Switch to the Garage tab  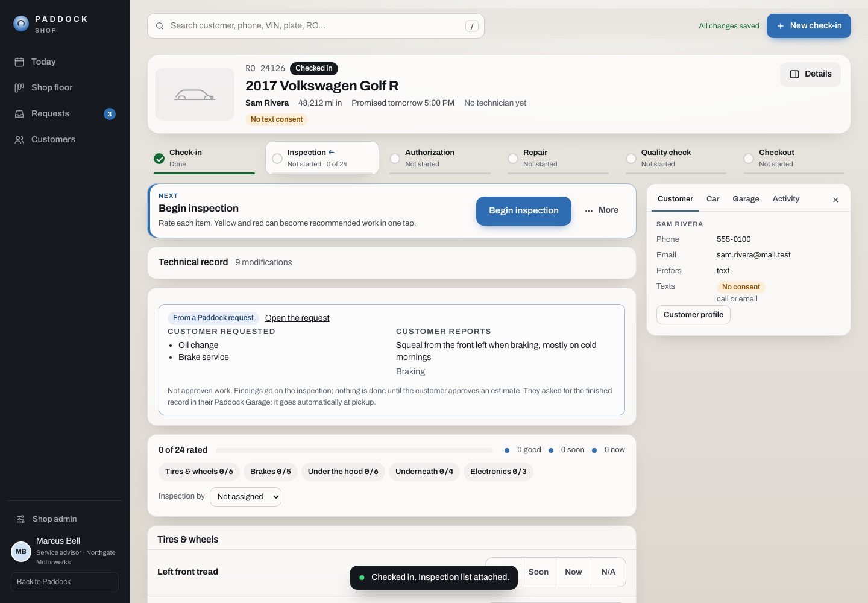746,199
